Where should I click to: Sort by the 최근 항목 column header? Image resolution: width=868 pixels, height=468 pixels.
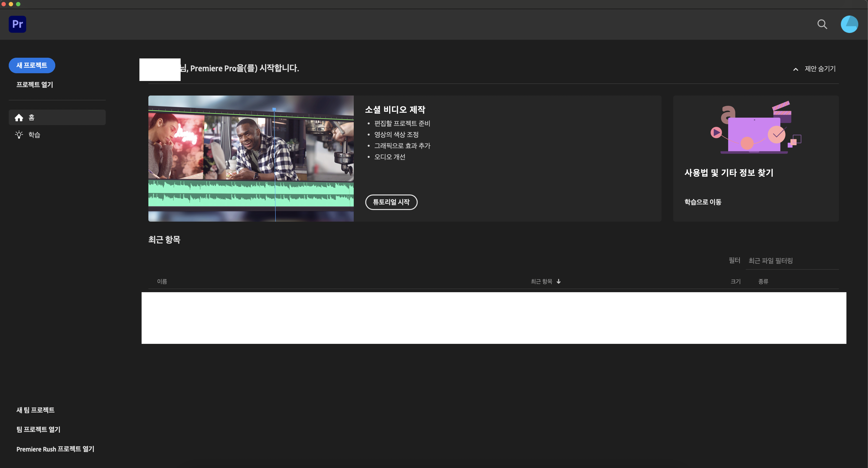click(541, 281)
